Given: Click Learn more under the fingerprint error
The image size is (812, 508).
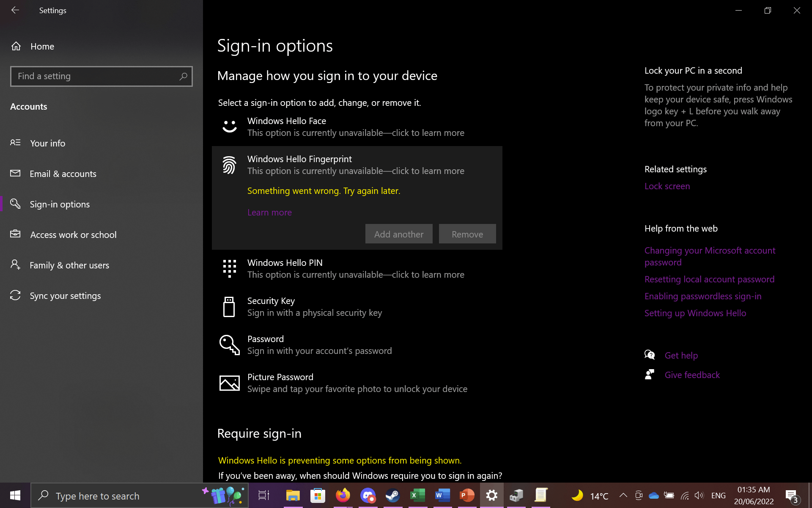Looking at the screenshot, I should pos(269,212).
